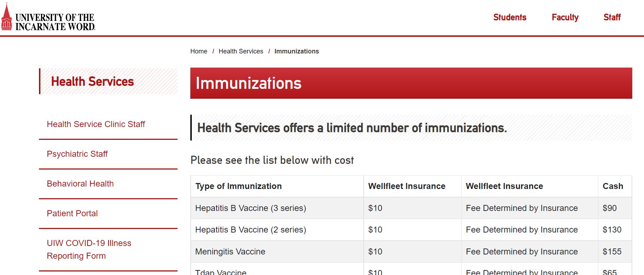Open the Patient Portal link
Image resolution: width=644 pixels, height=275 pixels.
(72, 213)
